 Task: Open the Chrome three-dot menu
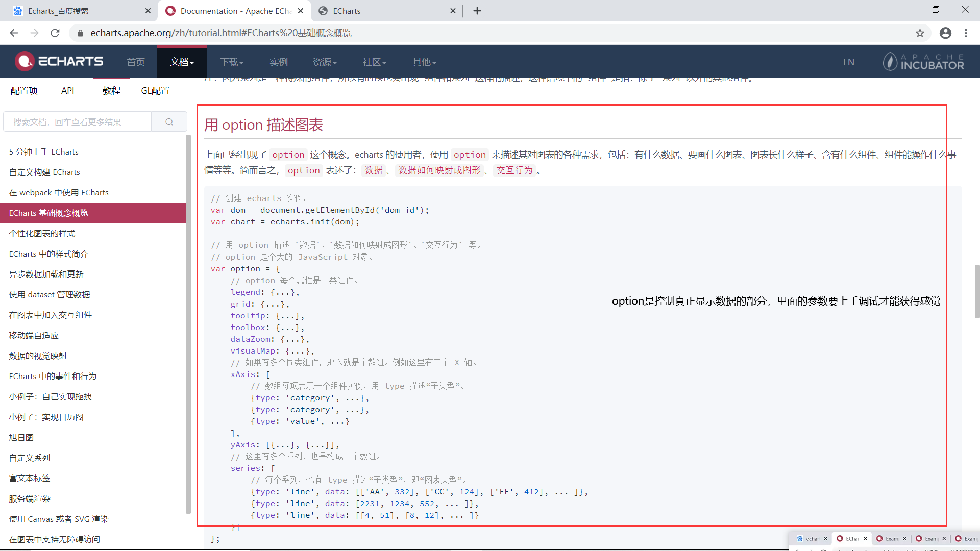(x=966, y=33)
